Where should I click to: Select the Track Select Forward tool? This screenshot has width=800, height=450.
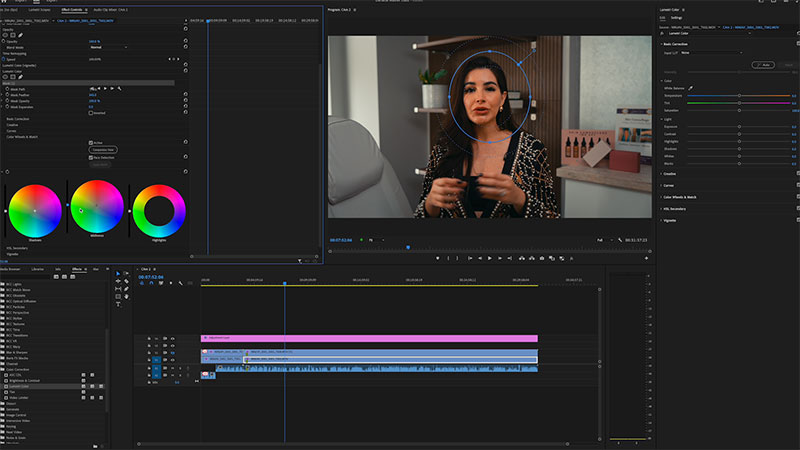pyautogui.click(x=126, y=273)
